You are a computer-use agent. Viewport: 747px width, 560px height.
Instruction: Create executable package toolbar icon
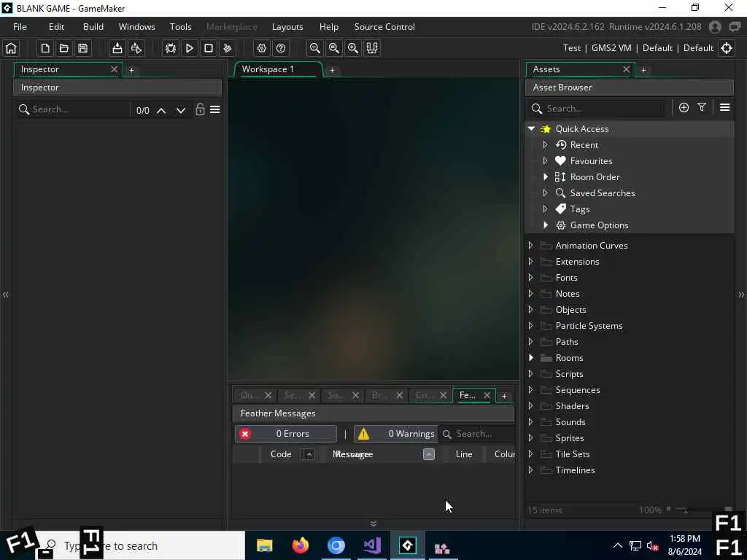pyautogui.click(x=117, y=48)
